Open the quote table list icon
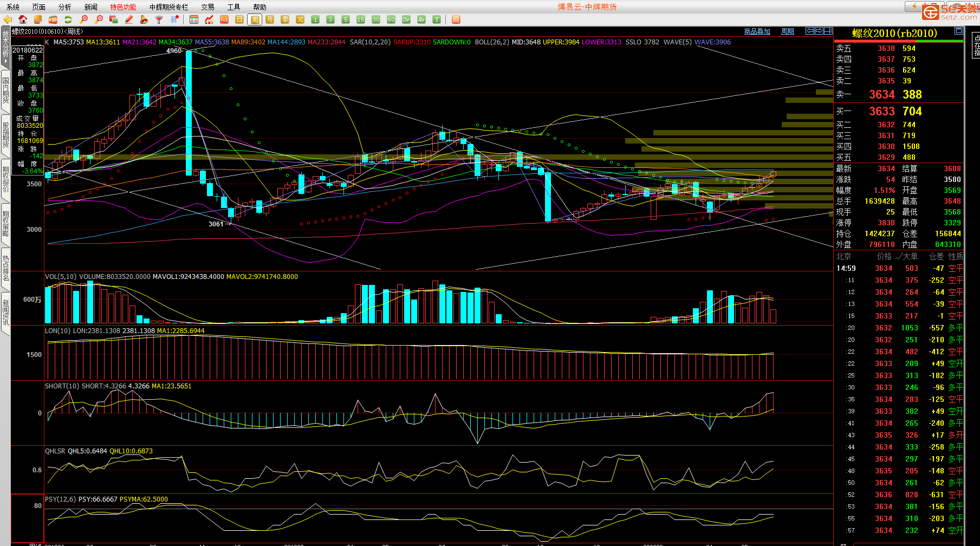 (x=194, y=19)
